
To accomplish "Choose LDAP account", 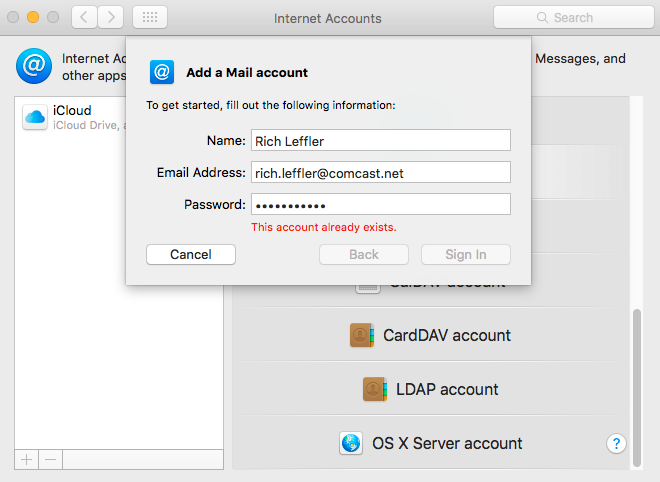I will pyautogui.click(x=431, y=389).
